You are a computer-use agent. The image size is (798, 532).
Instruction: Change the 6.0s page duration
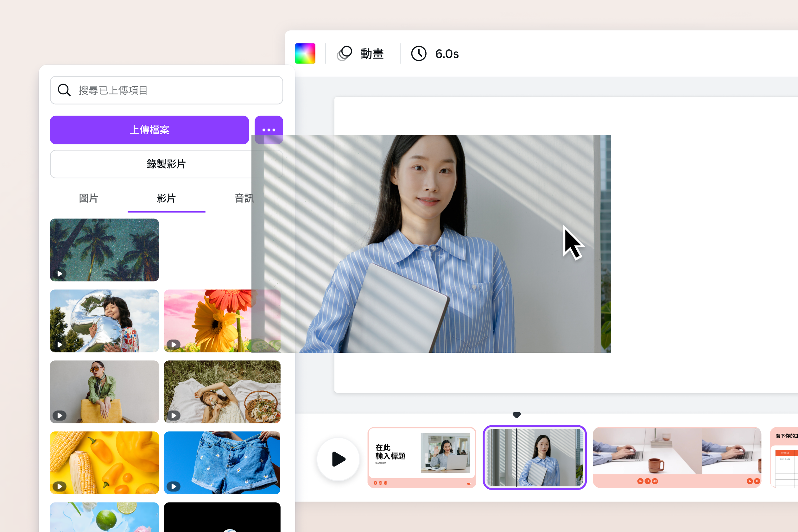[x=447, y=54]
